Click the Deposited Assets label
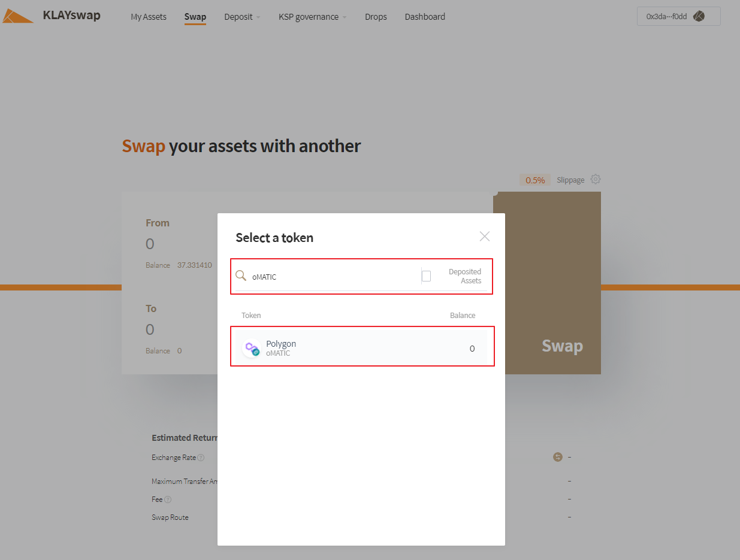This screenshot has width=740, height=560. [x=465, y=276]
